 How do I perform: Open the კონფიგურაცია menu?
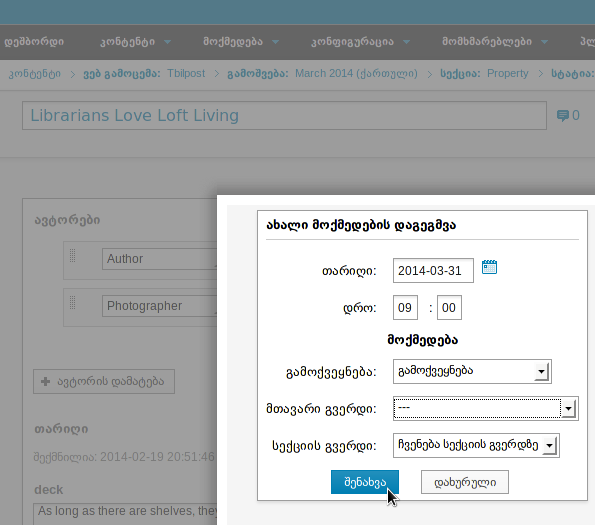[x=360, y=42]
